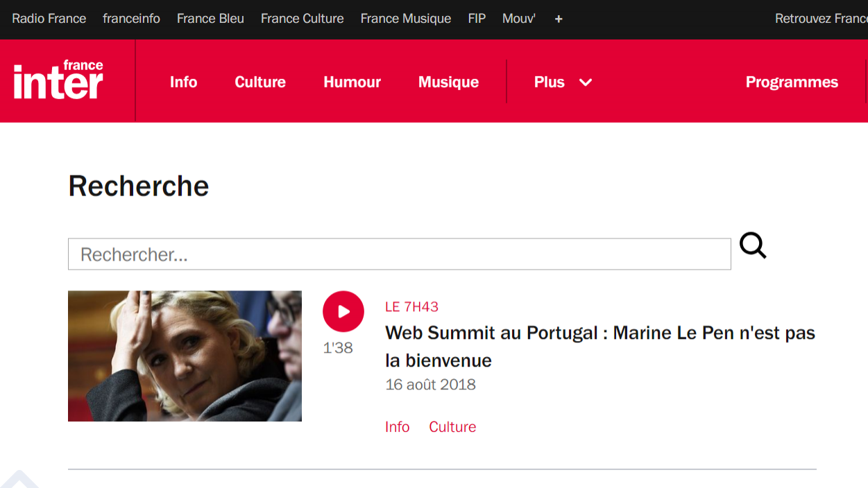This screenshot has width=868, height=488.
Task: Visit the Mouv' station
Action: pos(518,19)
